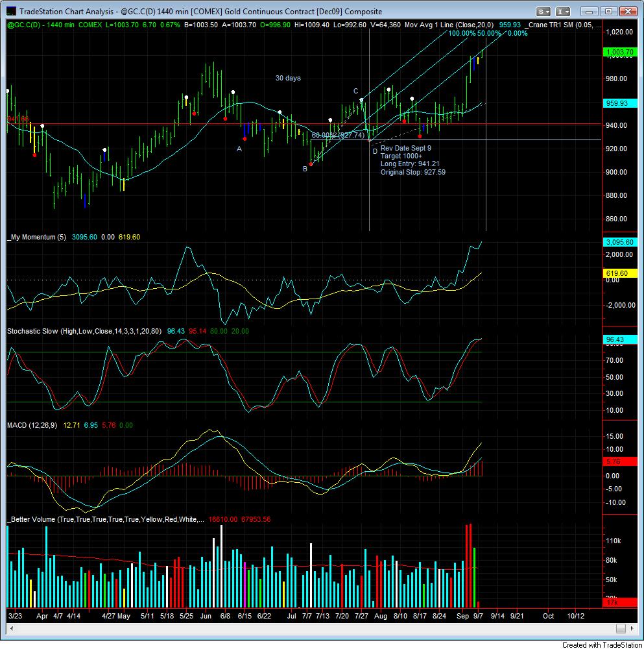Viewport: 644px width, 649px height.
Task: Click the '3/23' date axis label
Action: (x=16, y=616)
